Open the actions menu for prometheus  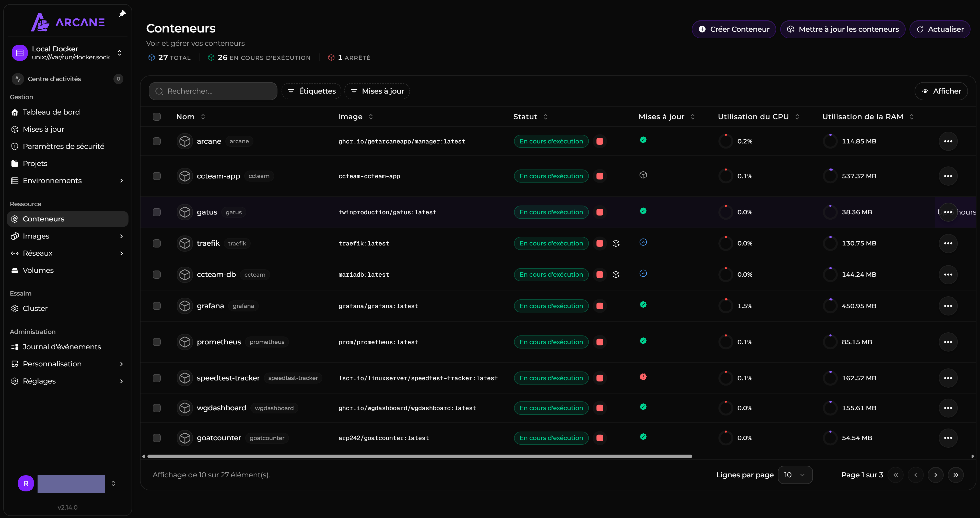pyautogui.click(x=948, y=342)
